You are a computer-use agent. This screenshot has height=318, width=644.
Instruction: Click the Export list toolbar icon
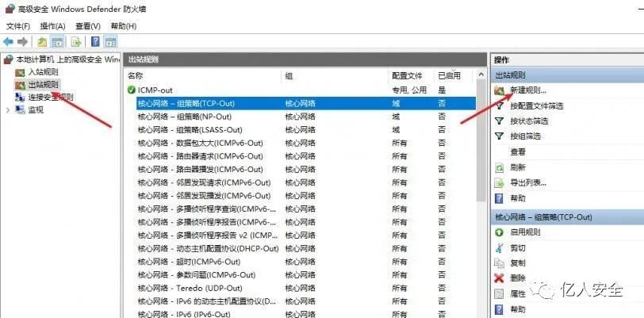(x=75, y=41)
